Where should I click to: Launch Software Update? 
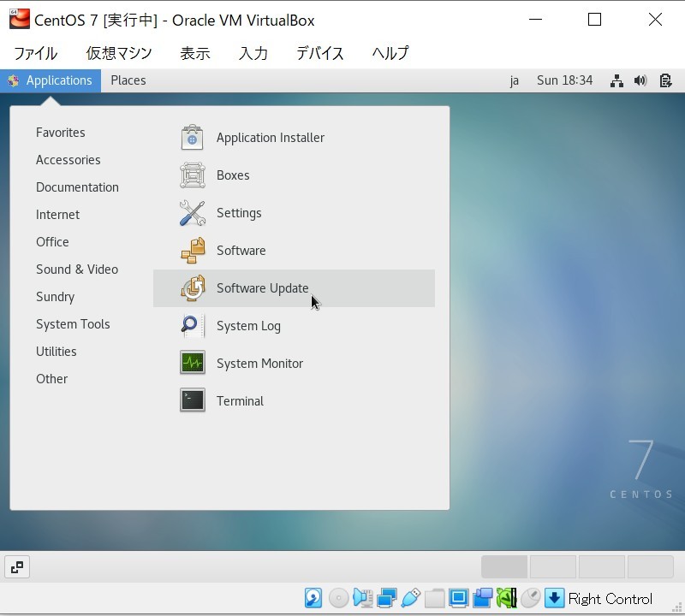pyautogui.click(x=294, y=288)
